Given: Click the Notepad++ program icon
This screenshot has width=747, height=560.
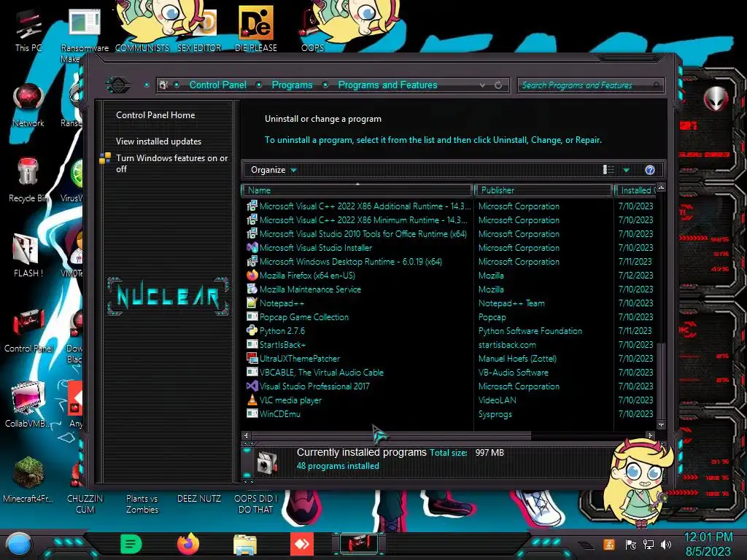Looking at the screenshot, I should click(x=252, y=303).
